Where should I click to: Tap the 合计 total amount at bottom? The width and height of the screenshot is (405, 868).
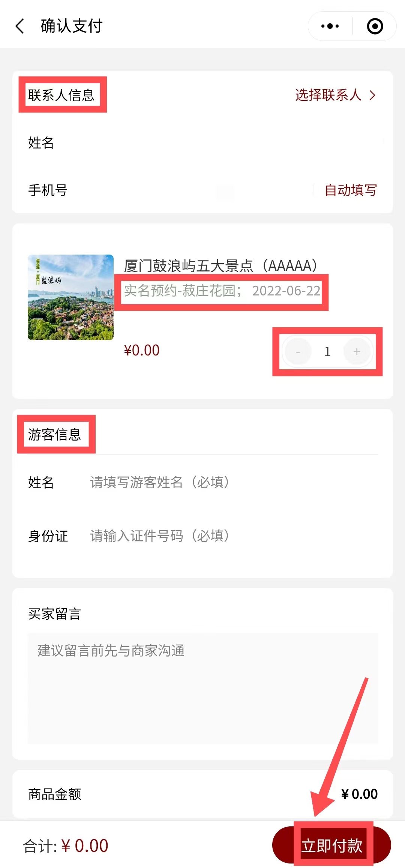pyautogui.click(x=66, y=846)
